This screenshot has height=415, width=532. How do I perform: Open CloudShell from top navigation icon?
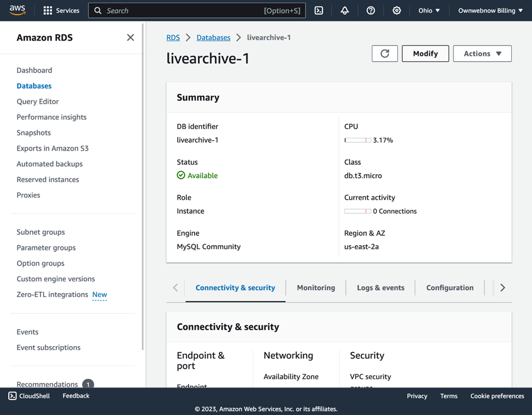319,10
